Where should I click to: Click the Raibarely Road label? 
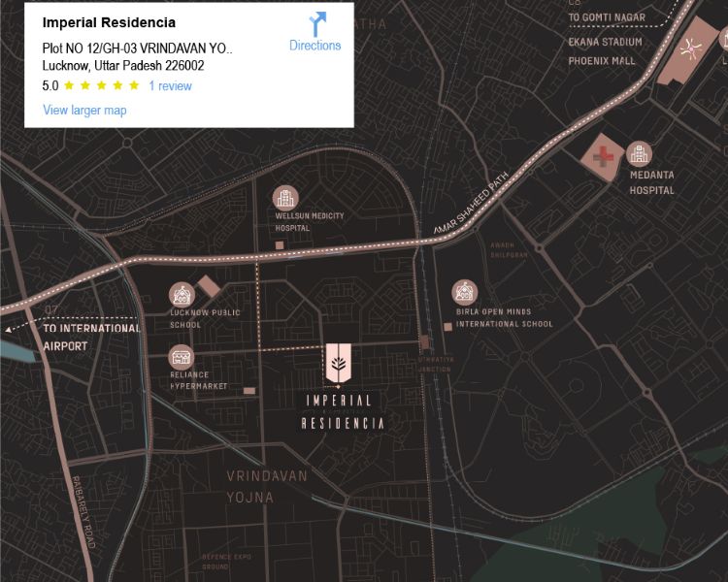pos(83,512)
